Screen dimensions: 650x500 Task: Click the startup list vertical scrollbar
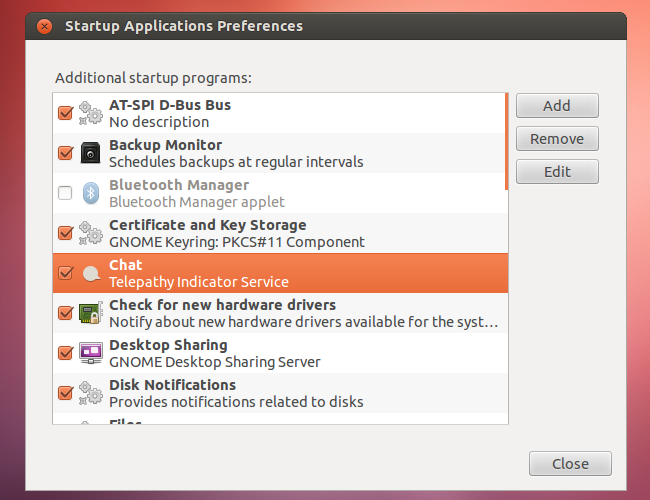[x=506, y=141]
